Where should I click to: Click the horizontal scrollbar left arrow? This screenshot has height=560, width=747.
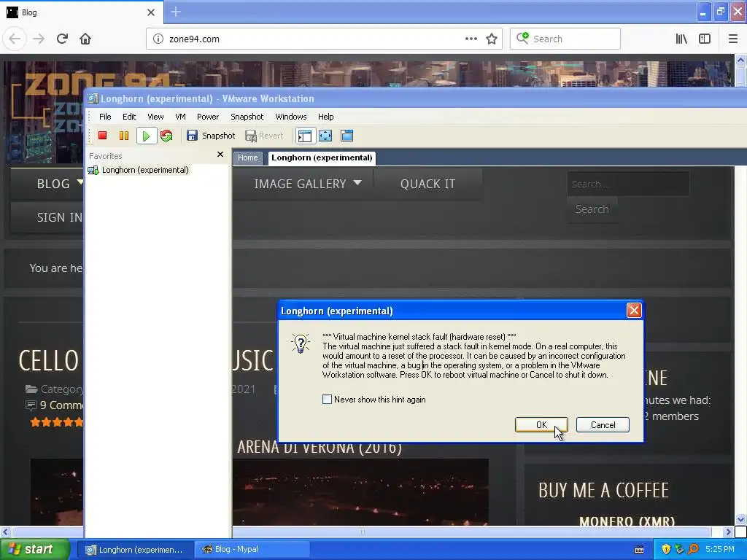pos(5,532)
